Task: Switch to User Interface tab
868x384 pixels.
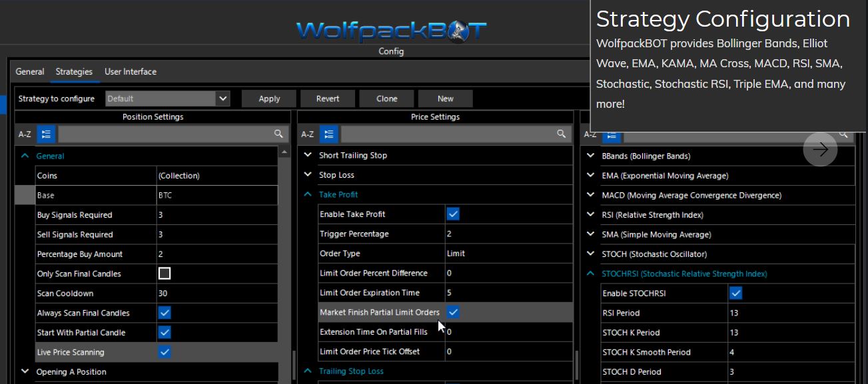Action: click(131, 71)
